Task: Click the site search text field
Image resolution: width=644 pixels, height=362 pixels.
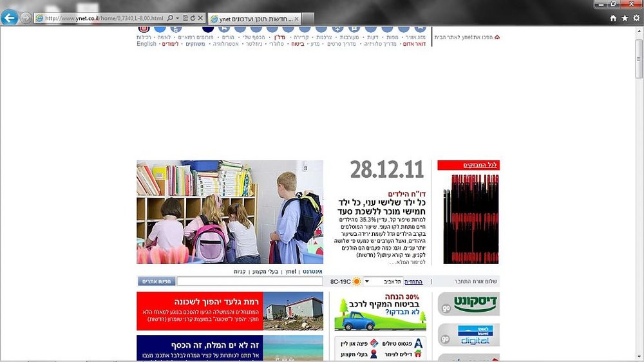Action: [x=250, y=281]
